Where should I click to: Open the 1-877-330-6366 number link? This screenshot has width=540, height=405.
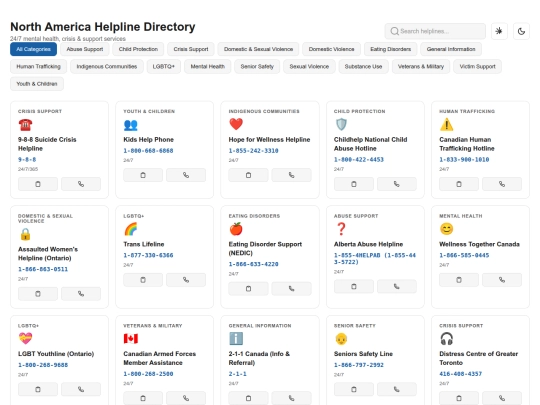coord(148,255)
